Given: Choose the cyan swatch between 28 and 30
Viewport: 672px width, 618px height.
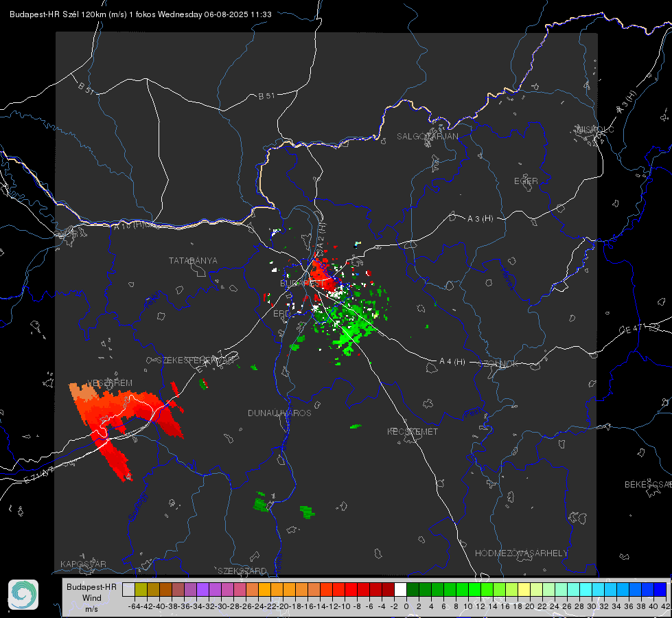Looking at the screenshot, I should [586, 589].
